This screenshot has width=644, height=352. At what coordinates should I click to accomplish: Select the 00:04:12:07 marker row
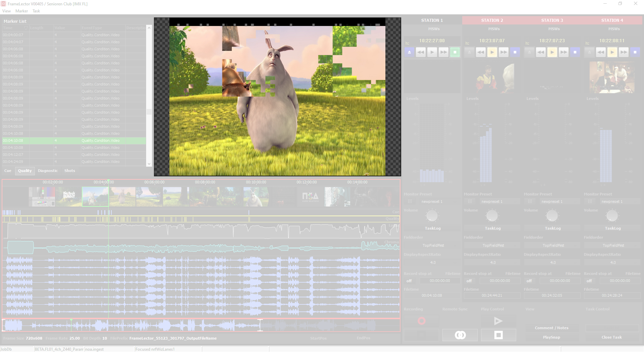74,155
